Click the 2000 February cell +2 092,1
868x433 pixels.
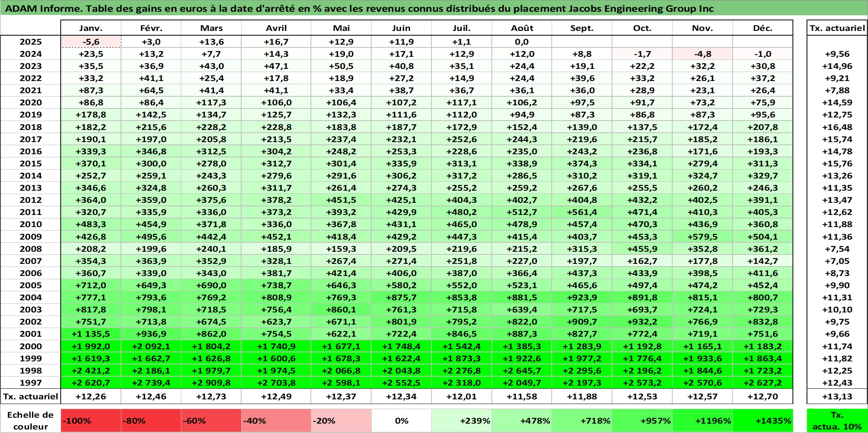(151, 346)
